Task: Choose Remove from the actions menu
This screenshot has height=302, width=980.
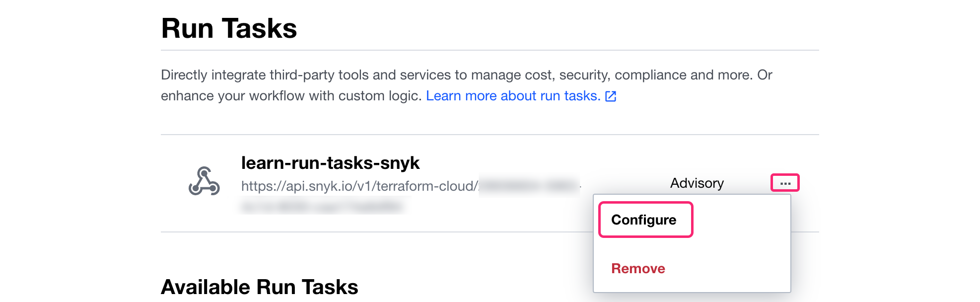Action: pyautogui.click(x=638, y=268)
